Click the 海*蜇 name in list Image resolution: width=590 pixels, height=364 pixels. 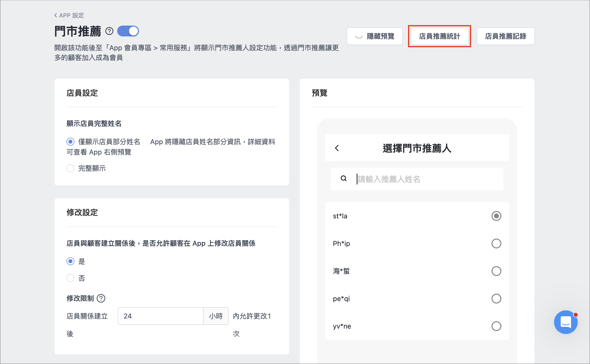tap(341, 271)
